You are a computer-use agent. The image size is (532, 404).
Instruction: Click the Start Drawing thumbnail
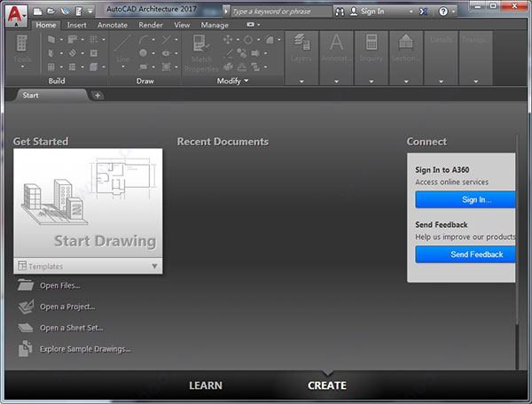pos(88,203)
